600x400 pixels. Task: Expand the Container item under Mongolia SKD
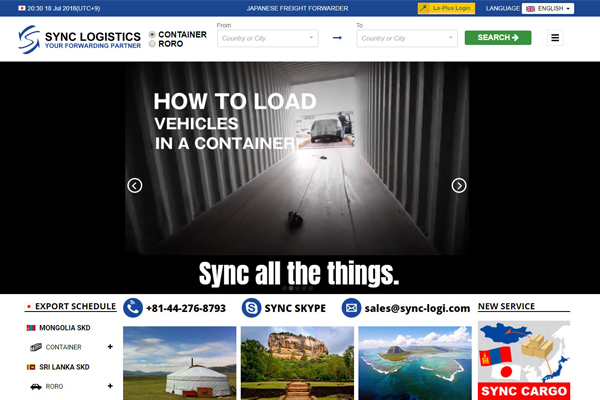click(110, 347)
